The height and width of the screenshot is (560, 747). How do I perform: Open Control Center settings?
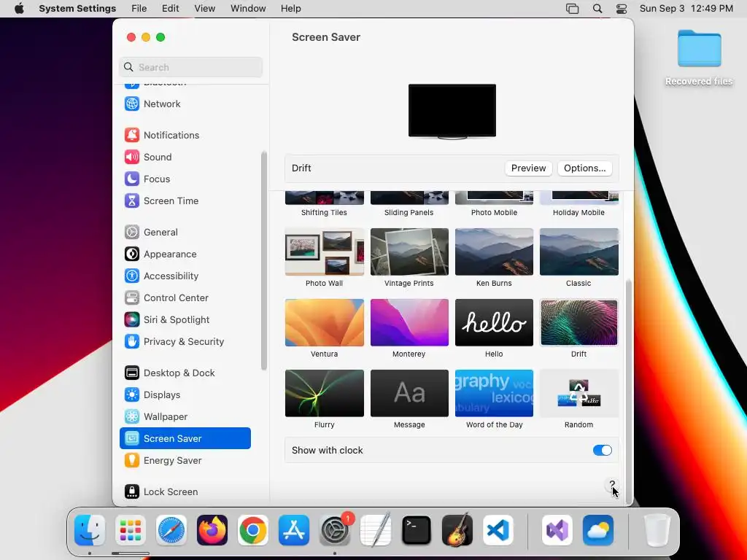185,298
